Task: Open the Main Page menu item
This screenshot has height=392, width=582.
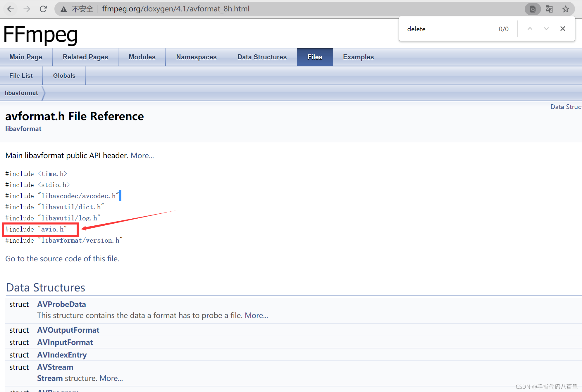Action: (25, 57)
